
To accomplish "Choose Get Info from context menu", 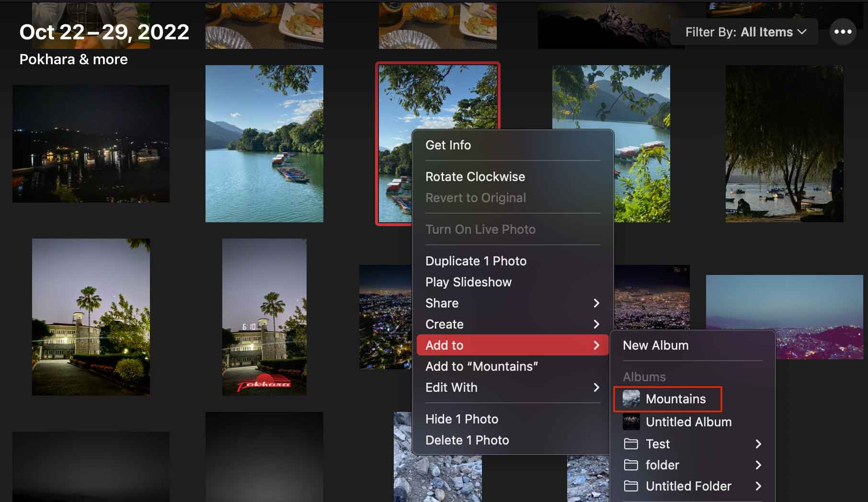I will coord(513,145).
